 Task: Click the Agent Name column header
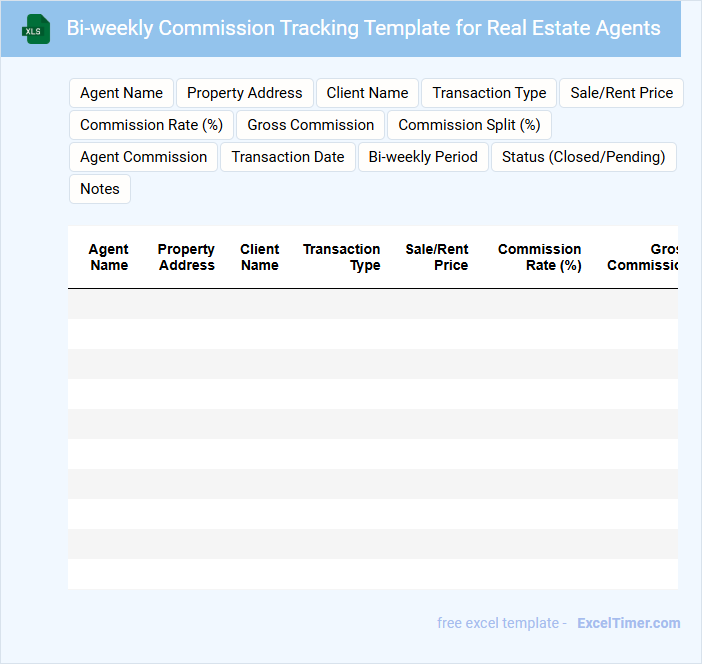(x=108, y=257)
